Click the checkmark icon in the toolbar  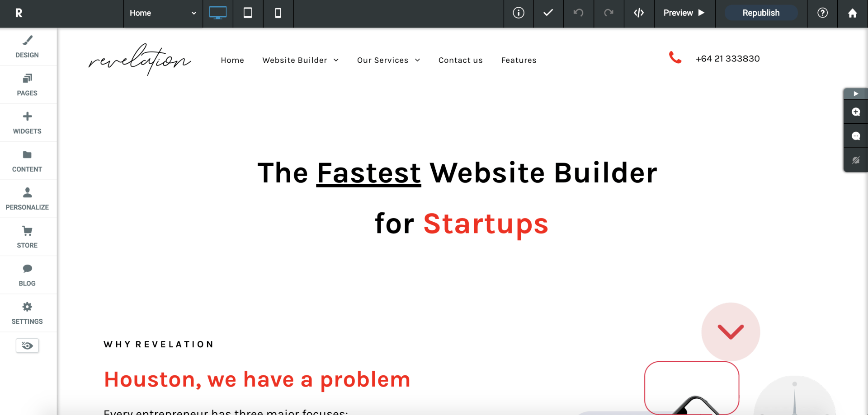(x=548, y=13)
